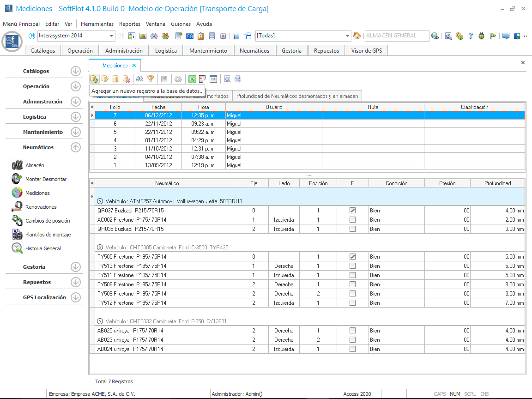532x399 pixels.
Task: Expand the Catálogos sidebar section
Action: pyautogui.click(x=76, y=71)
